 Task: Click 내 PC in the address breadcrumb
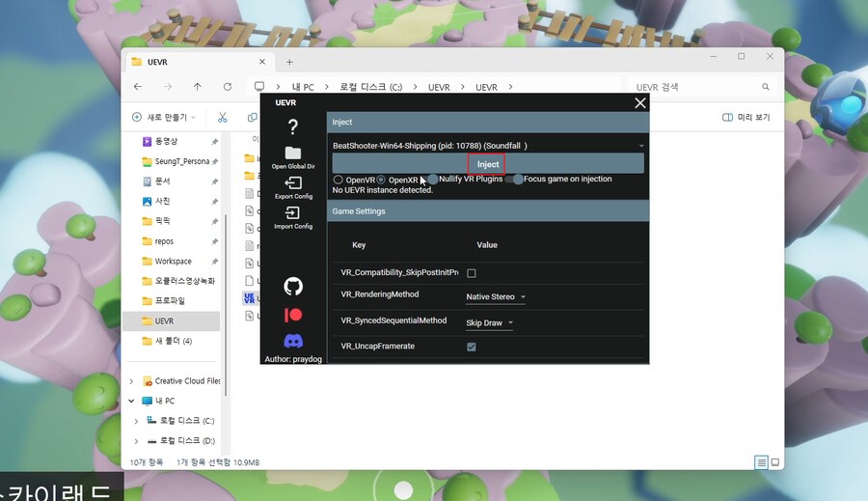(303, 87)
